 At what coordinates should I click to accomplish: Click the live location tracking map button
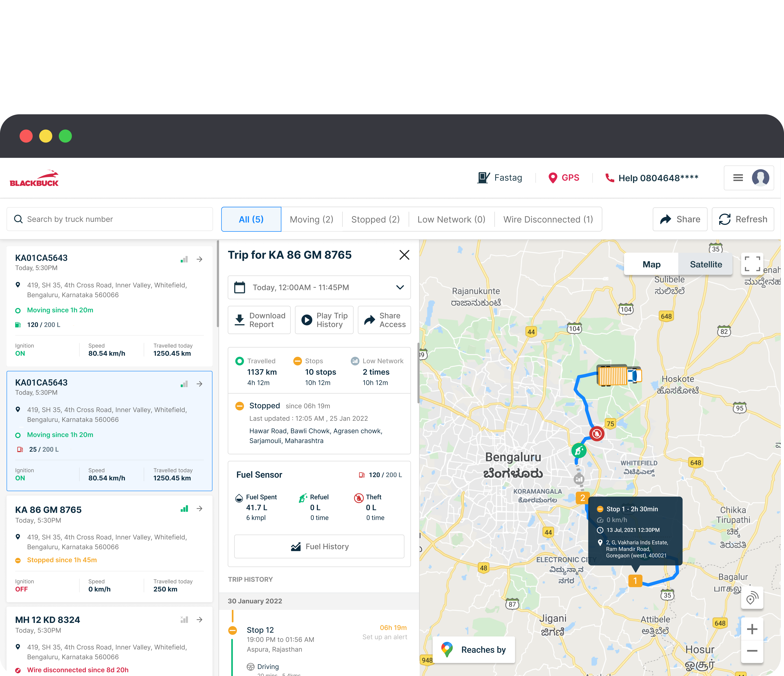(752, 598)
